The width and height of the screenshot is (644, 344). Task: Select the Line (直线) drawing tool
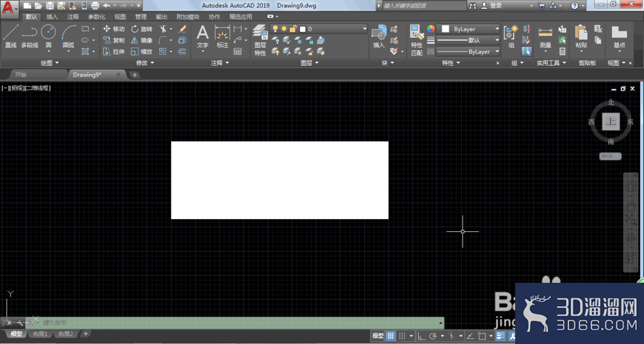click(x=11, y=36)
